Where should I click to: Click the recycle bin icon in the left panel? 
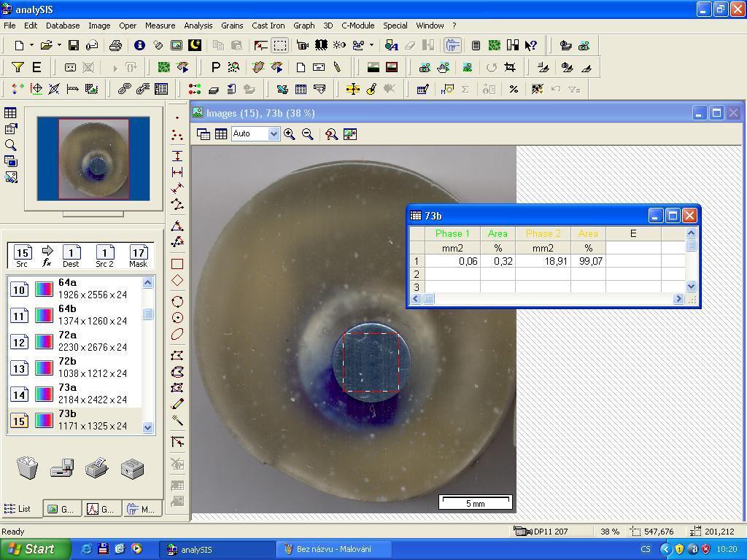27,467
